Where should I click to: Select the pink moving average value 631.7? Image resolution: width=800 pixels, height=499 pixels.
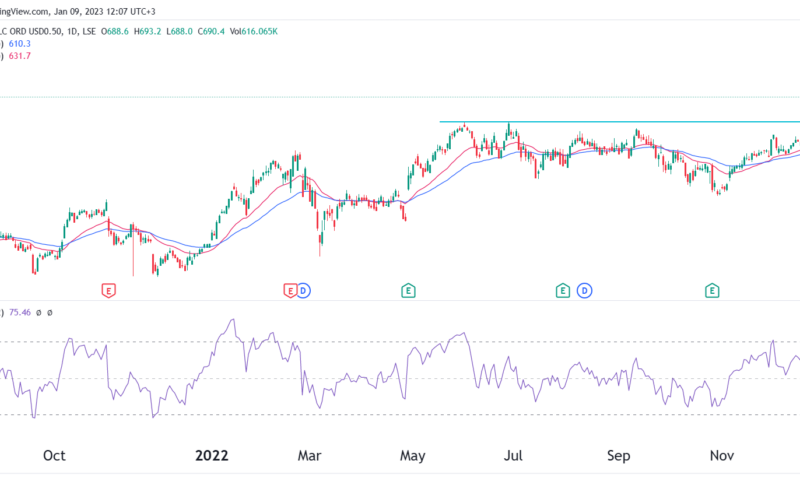coord(19,56)
